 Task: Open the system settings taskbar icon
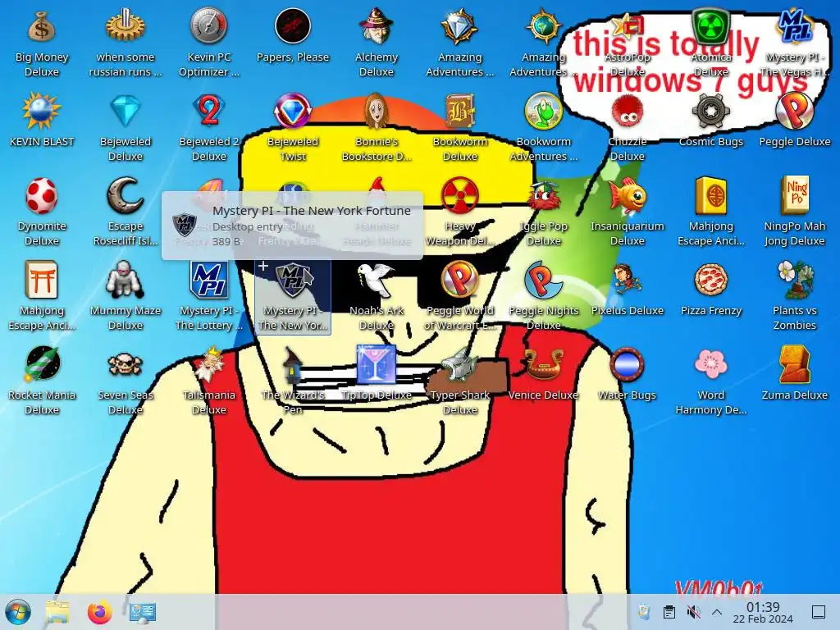coord(143,612)
